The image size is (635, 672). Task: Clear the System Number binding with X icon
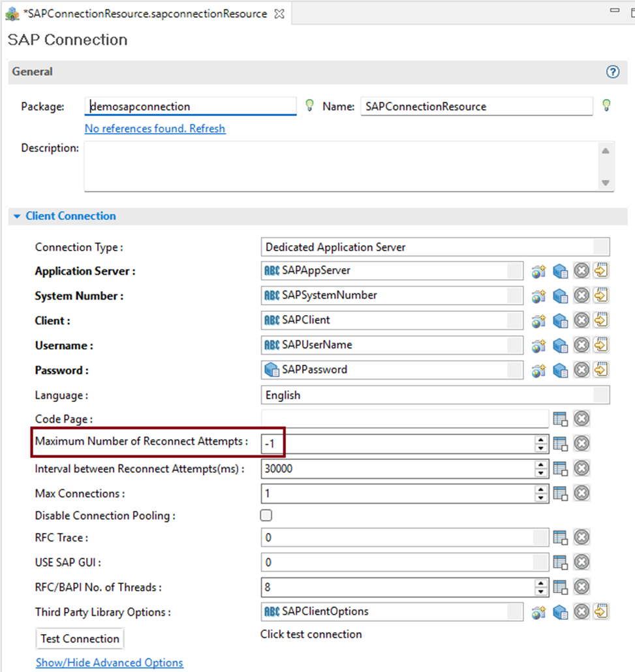[582, 296]
